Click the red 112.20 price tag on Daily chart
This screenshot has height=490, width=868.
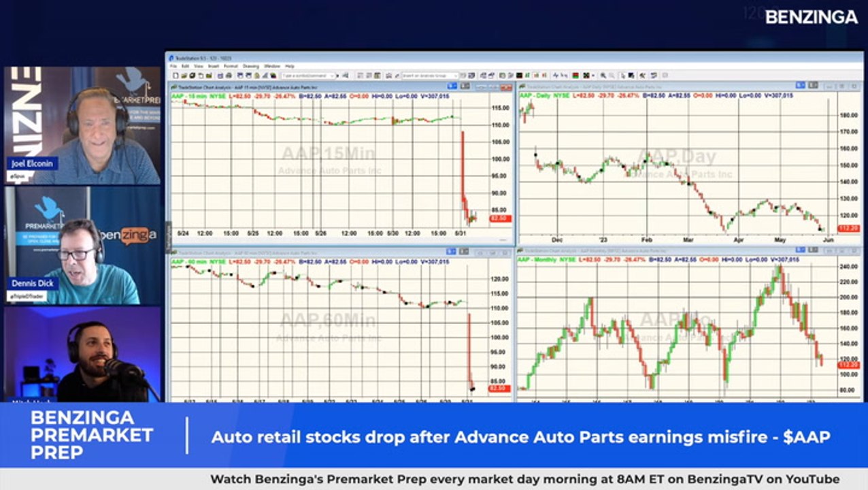point(849,228)
